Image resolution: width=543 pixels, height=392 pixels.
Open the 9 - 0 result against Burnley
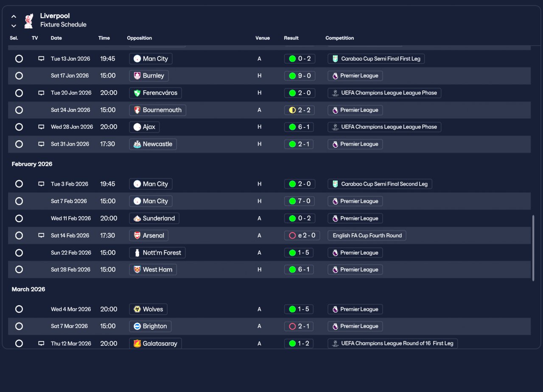pyautogui.click(x=299, y=76)
